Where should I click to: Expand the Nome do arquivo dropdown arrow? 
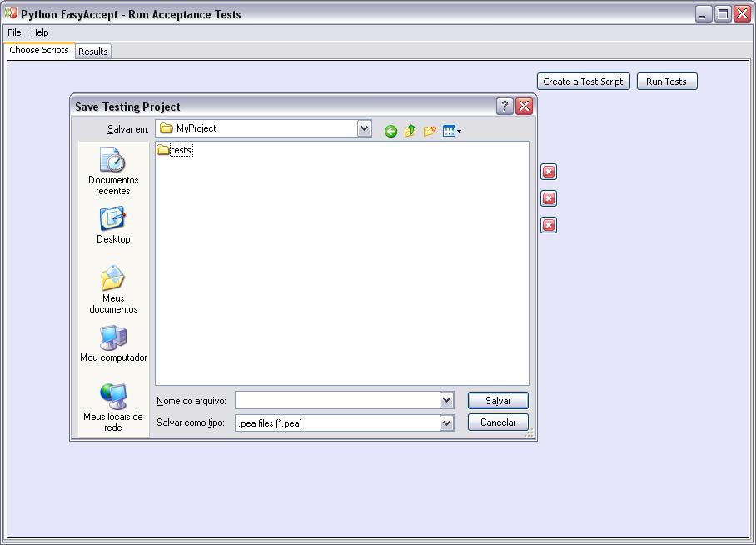[446, 401]
